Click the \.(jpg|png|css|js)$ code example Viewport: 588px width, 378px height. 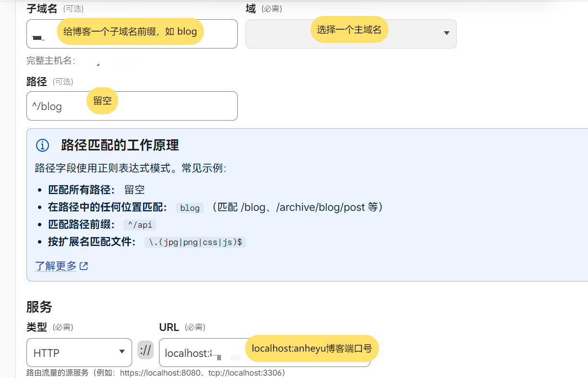[195, 242]
